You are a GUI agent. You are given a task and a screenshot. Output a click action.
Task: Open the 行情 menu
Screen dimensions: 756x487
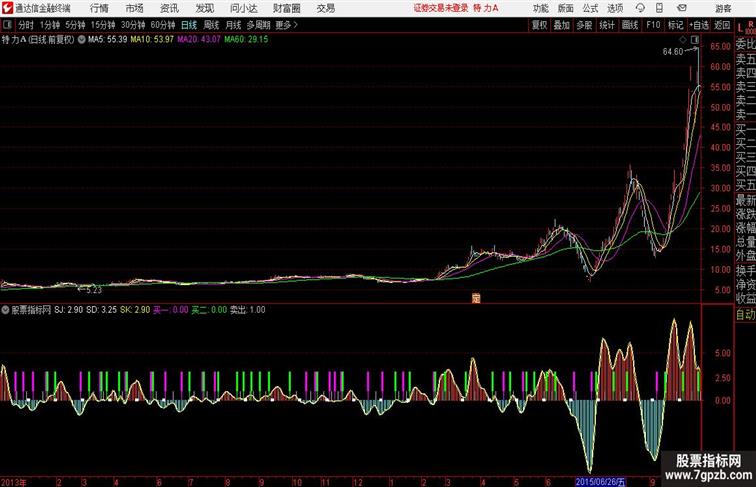pos(99,8)
